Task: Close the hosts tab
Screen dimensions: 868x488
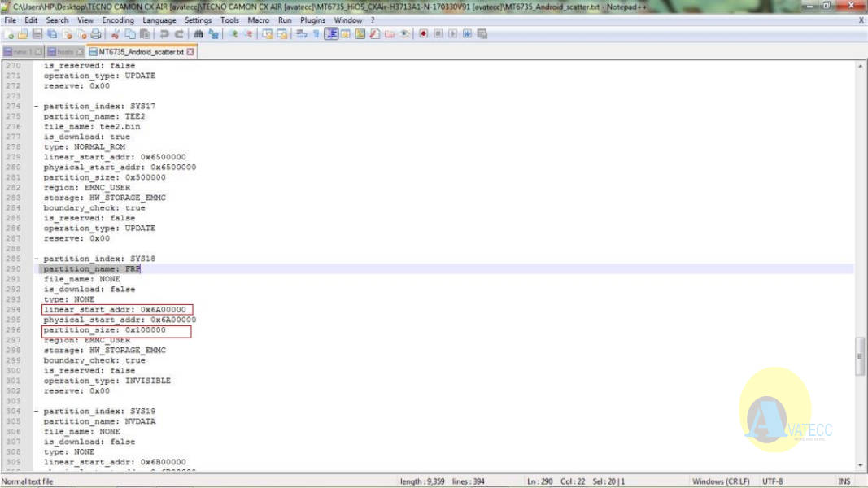Action: pos(80,51)
